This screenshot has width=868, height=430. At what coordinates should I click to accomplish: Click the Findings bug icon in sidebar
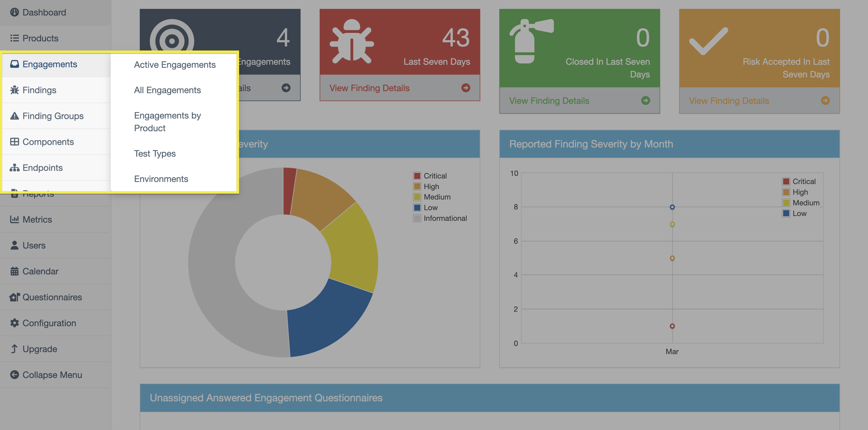tap(14, 90)
